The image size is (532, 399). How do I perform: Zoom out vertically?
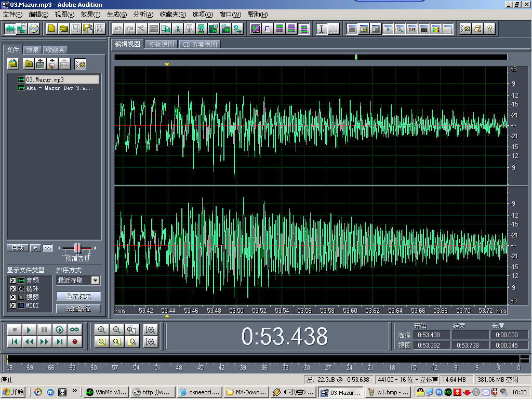150,342
